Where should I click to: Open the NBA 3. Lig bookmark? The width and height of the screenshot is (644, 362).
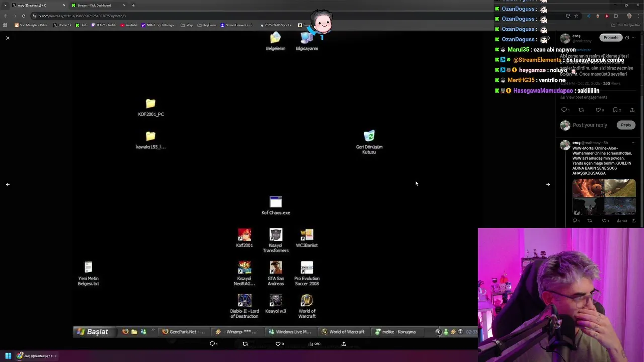[159, 25]
